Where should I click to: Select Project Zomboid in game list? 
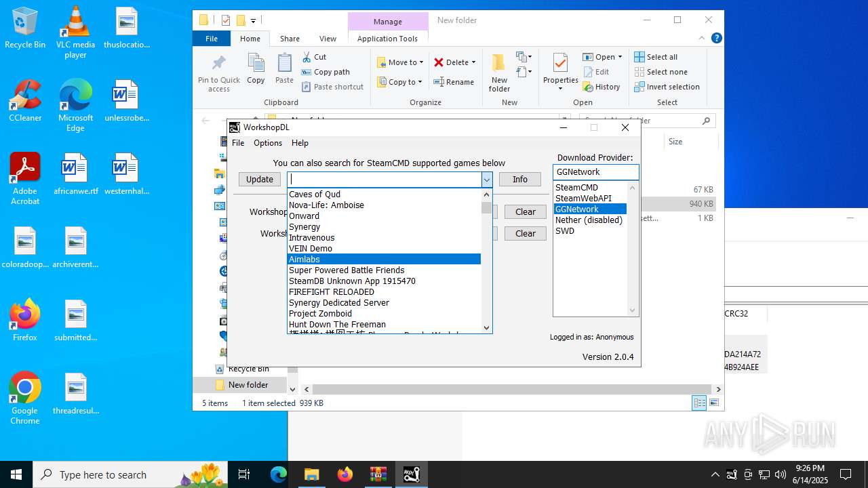click(384, 313)
